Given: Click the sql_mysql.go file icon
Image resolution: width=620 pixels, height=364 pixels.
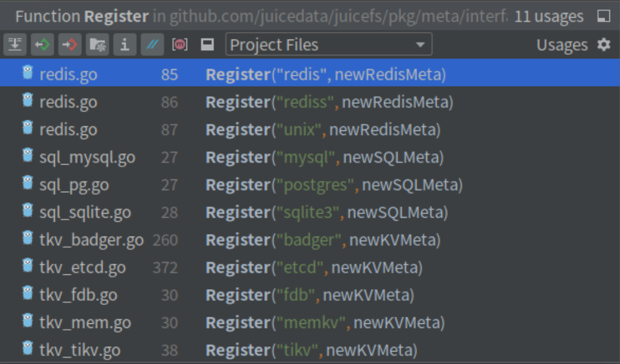Looking at the screenshot, I should point(27,156).
